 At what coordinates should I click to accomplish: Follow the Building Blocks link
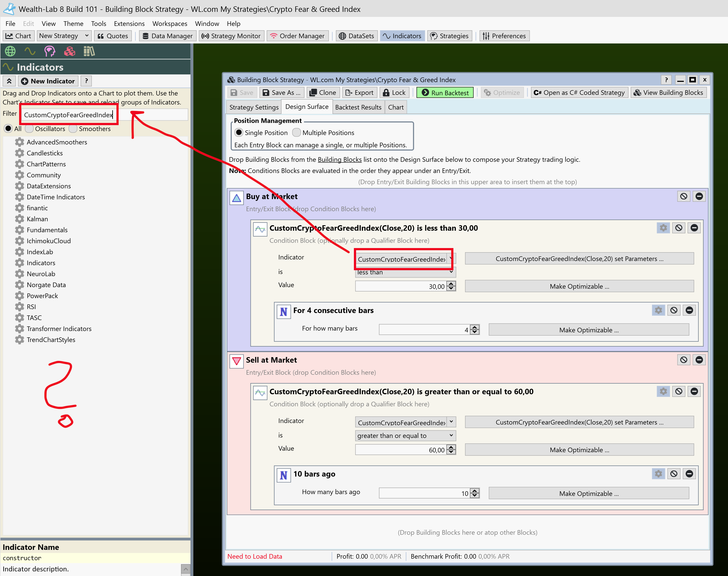pyautogui.click(x=340, y=160)
